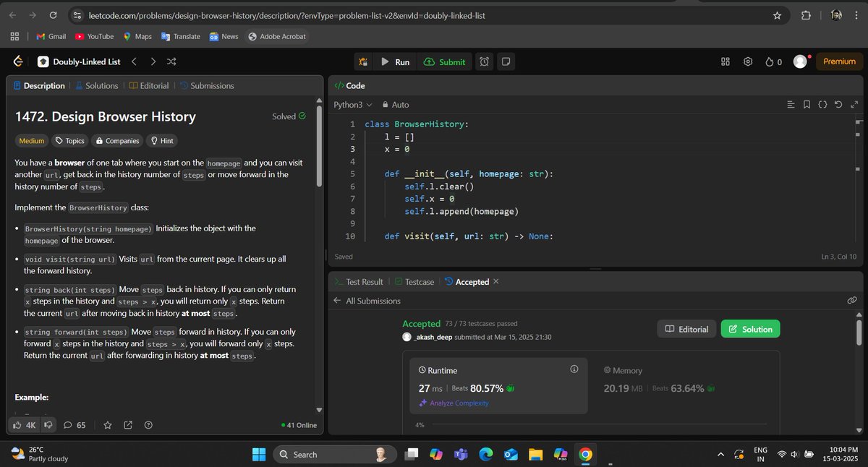Open Chrome extensions puzzle icon

click(x=806, y=15)
